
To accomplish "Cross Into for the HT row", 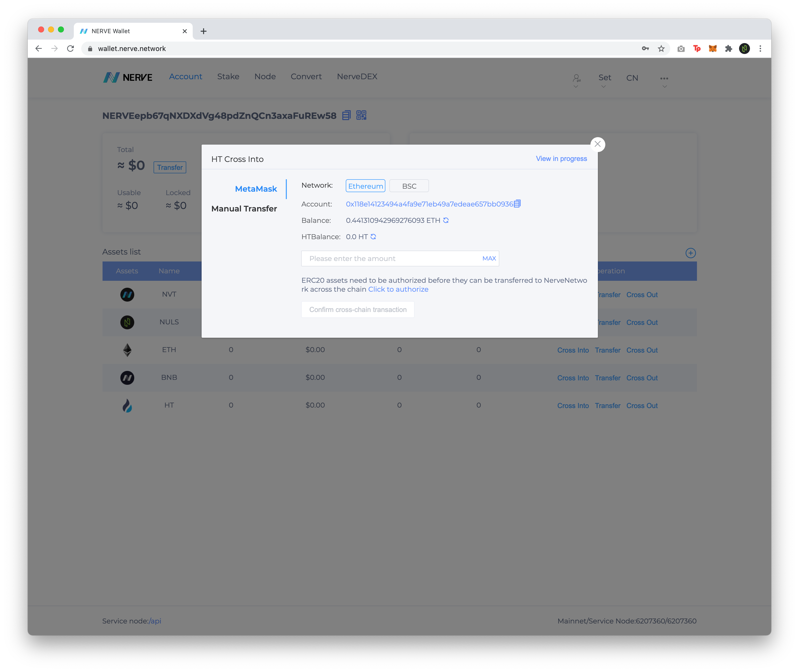I will tap(573, 406).
